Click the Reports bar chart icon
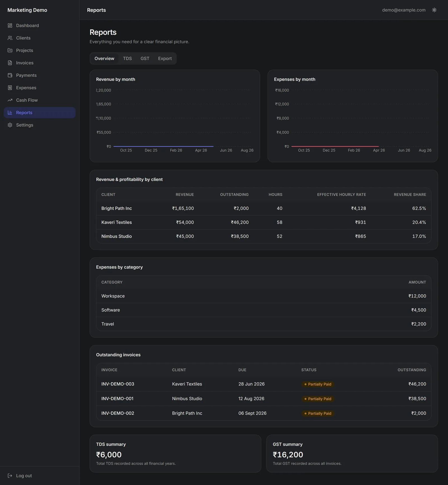This screenshot has height=485, width=448. click(10, 113)
